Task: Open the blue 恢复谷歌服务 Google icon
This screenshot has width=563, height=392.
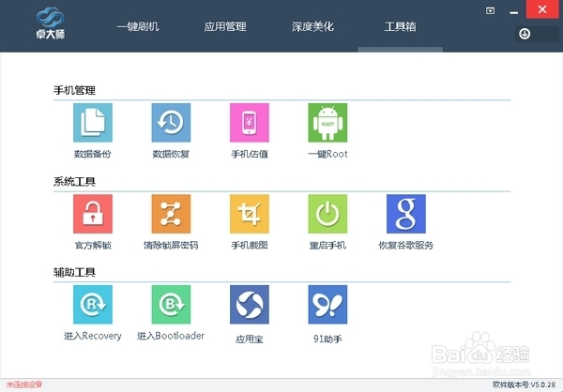Action: point(405,214)
